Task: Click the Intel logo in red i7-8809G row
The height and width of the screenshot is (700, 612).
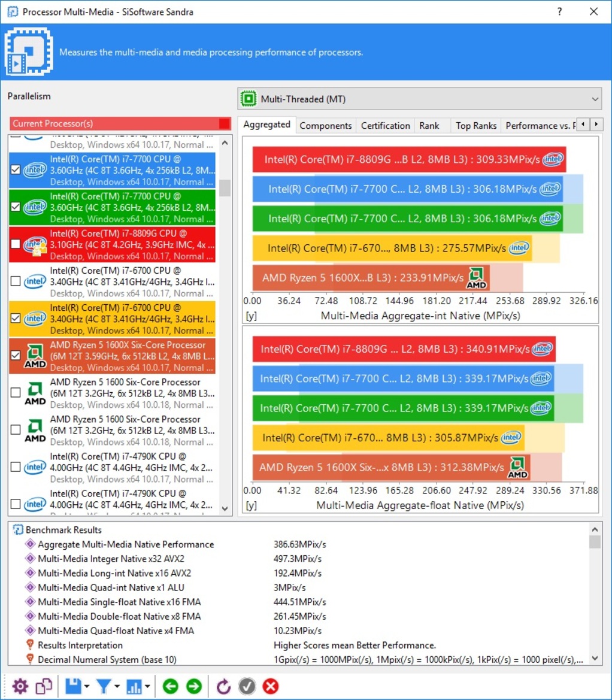Action: 35,245
